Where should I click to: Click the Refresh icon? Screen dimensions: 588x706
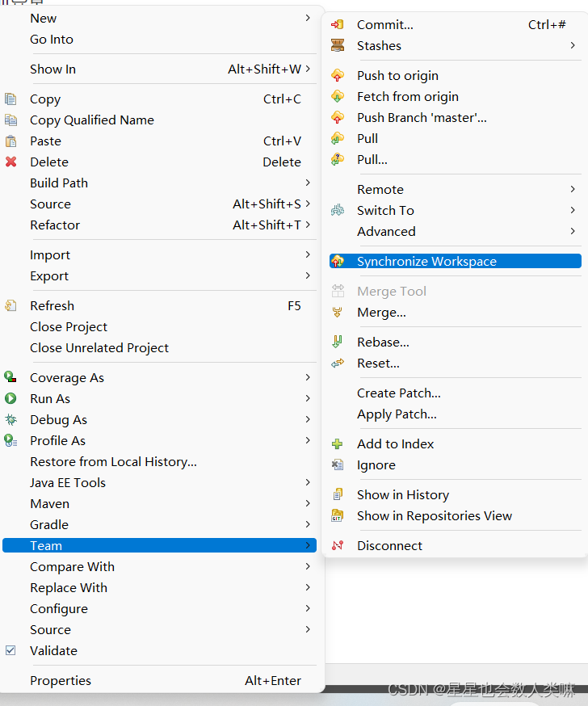(x=11, y=305)
